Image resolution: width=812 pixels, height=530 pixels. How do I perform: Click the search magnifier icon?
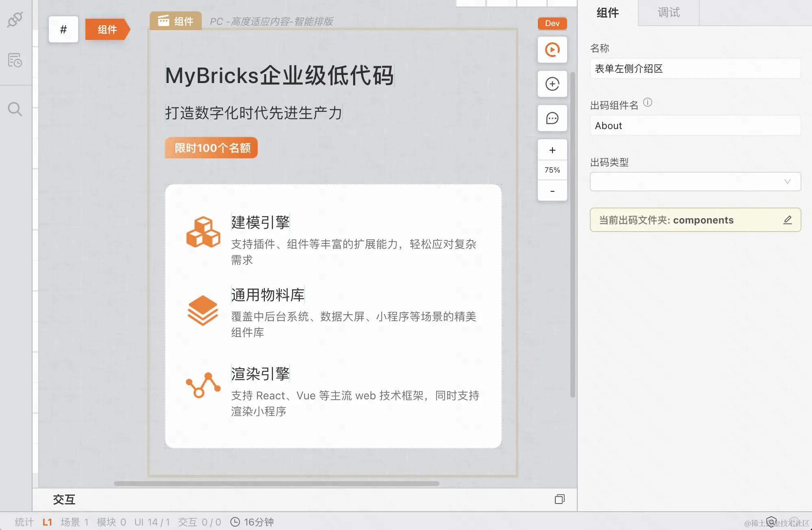pyautogui.click(x=15, y=109)
